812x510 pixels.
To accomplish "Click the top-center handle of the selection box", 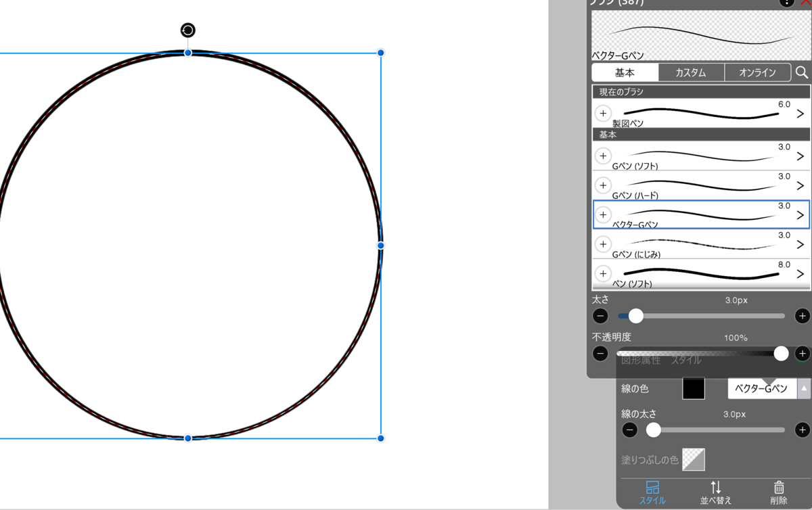I will 188,53.
